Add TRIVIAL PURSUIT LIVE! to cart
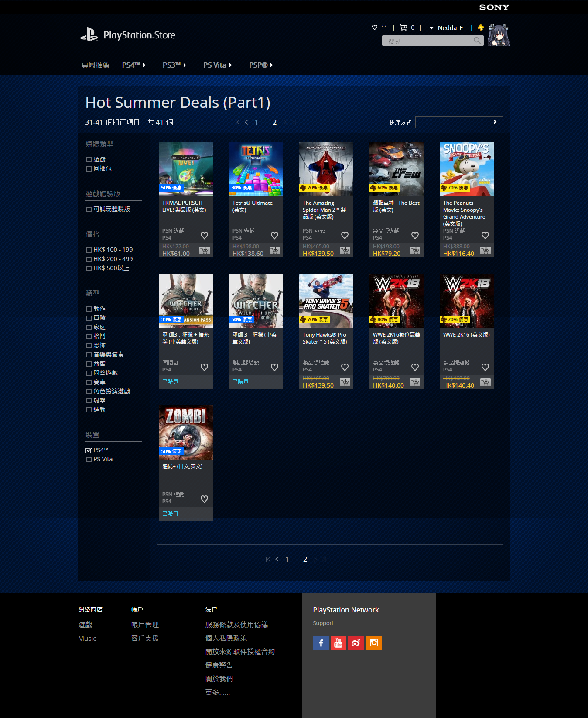The image size is (588, 718). click(x=205, y=251)
